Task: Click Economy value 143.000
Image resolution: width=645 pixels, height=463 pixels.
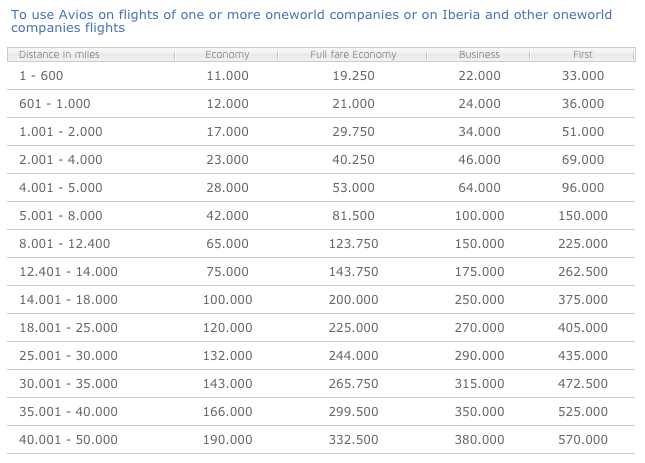Action: pyautogui.click(x=227, y=384)
